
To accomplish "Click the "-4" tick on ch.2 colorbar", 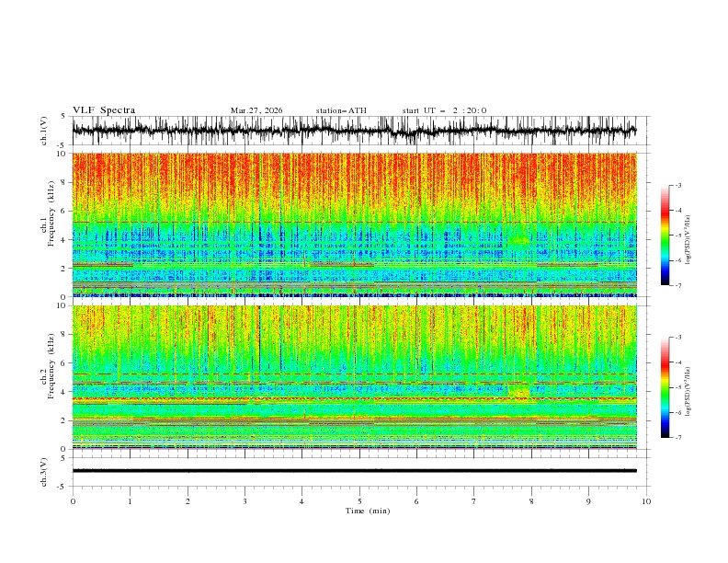I will click(677, 362).
